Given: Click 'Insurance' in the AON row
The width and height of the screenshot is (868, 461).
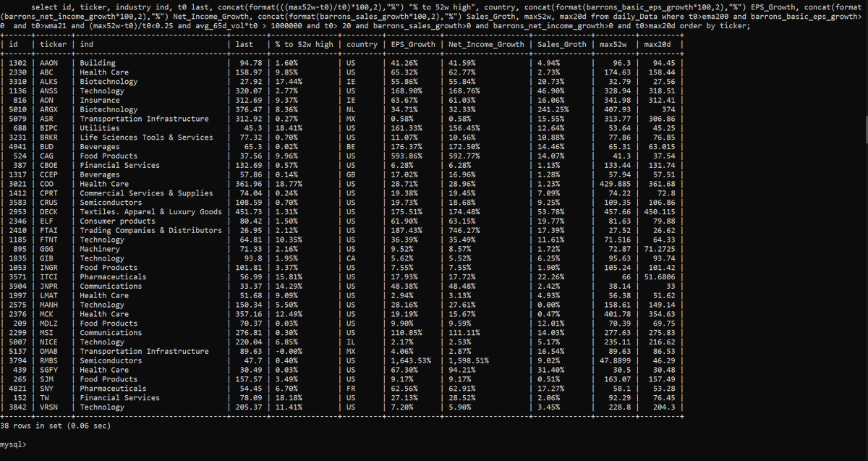Looking at the screenshot, I should pos(101,100).
